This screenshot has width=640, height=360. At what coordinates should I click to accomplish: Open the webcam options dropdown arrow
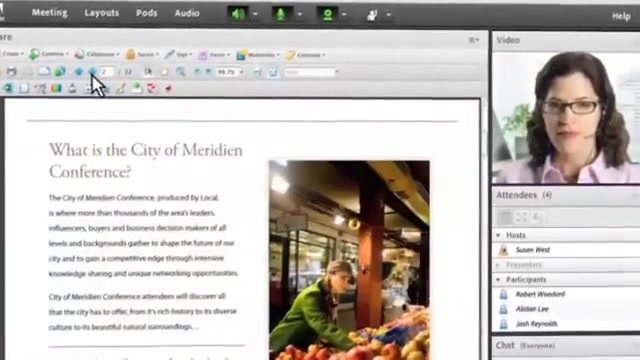(344, 14)
